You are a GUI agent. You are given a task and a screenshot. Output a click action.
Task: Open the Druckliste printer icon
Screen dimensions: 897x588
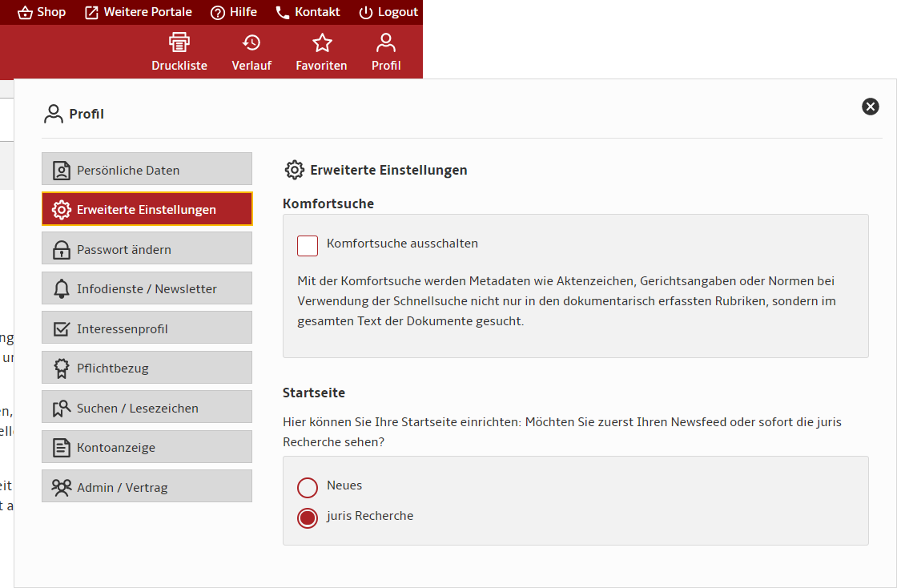(179, 43)
